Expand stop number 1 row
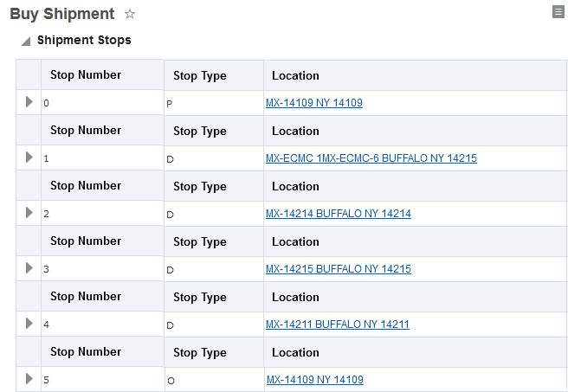 (29, 157)
